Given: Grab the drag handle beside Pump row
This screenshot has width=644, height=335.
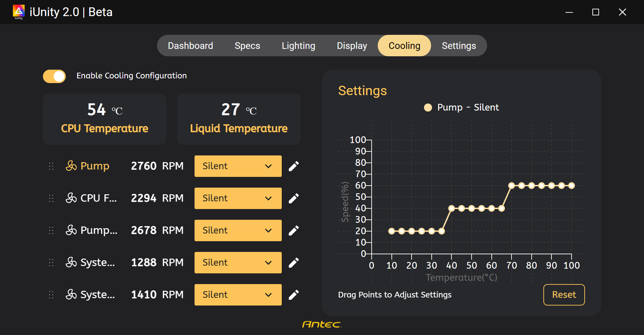Looking at the screenshot, I should click(51, 166).
